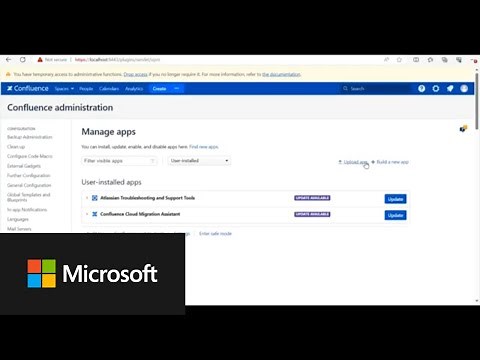This screenshot has width=480, height=360.
Task: Open In-app Notifications in sidebar
Action: (x=27, y=210)
